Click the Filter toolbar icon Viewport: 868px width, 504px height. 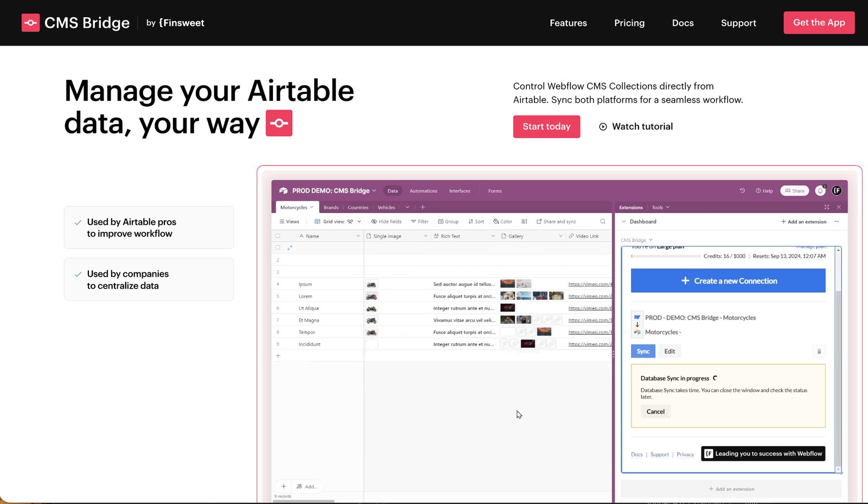[x=413, y=221]
